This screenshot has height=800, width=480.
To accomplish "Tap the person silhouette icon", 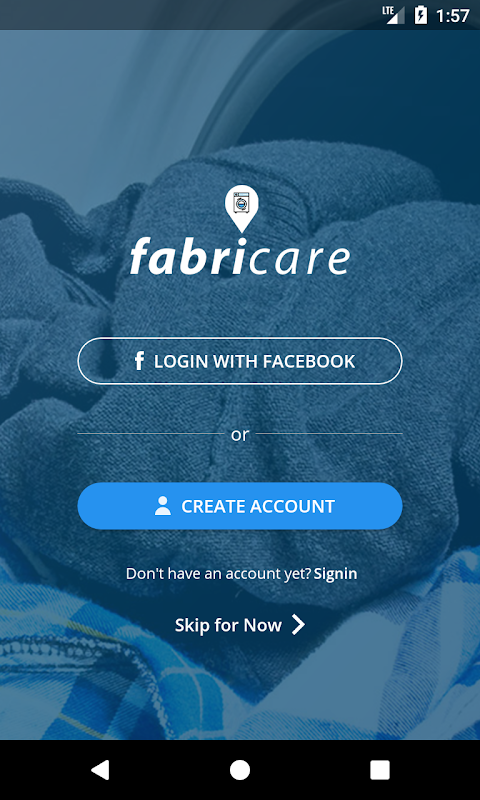I will point(163,506).
